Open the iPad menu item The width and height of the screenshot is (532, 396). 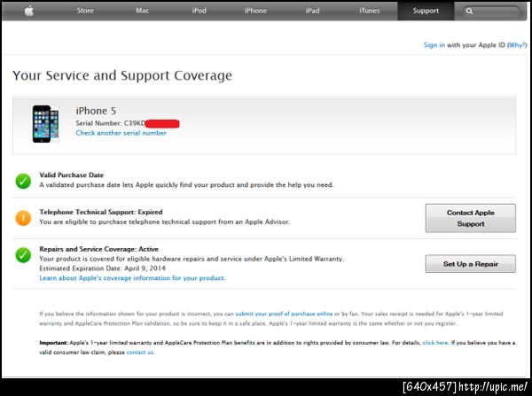point(312,11)
